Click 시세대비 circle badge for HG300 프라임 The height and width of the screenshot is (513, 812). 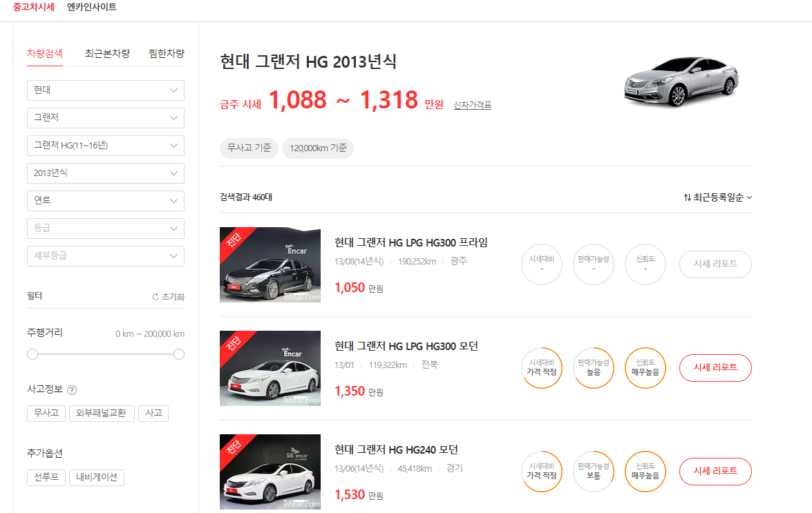click(x=542, y=264)
